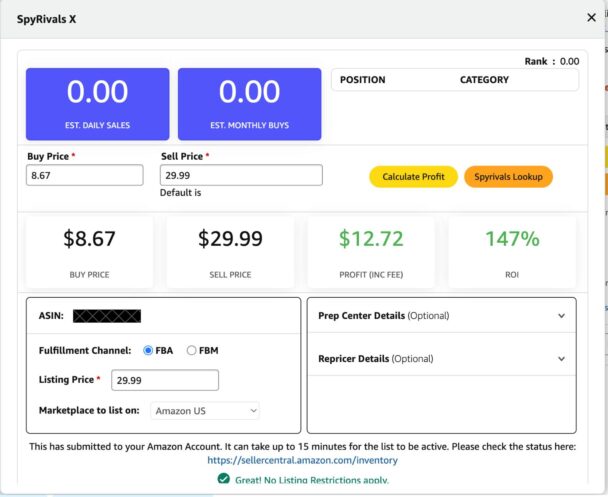The height and width of the screenshot is (497, 608).
Task: Select the Est. Monthly Buys tile
Action: click(x=249, y=104)
